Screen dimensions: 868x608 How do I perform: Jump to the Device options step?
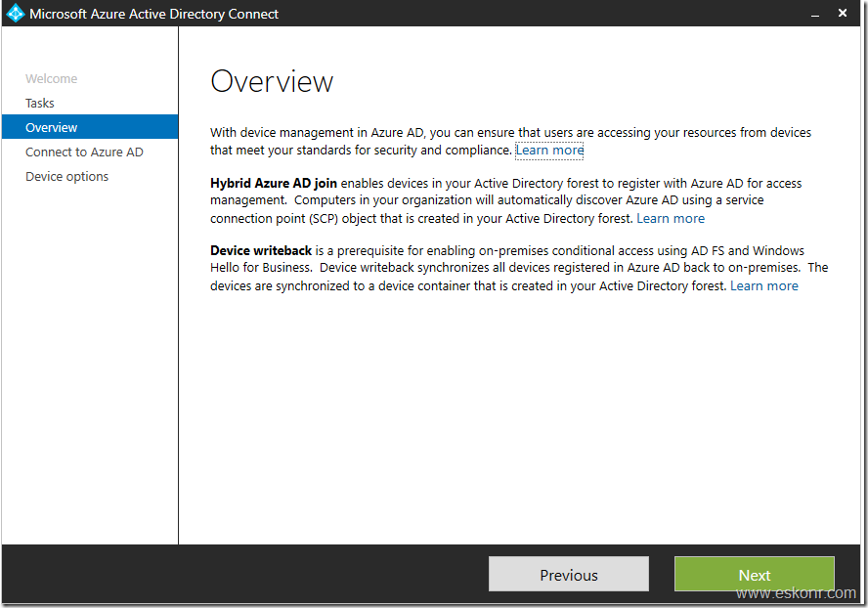click(x=67, y=176)
